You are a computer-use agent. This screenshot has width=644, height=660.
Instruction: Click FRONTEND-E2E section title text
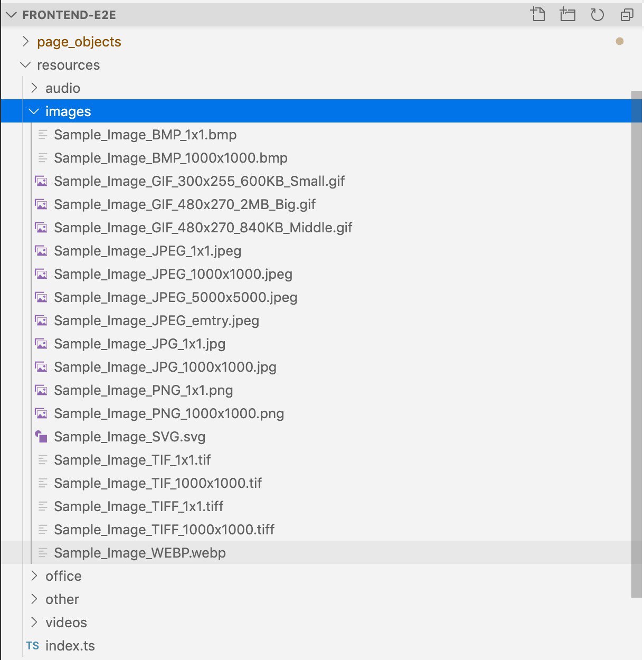click(x=69, y=15)
